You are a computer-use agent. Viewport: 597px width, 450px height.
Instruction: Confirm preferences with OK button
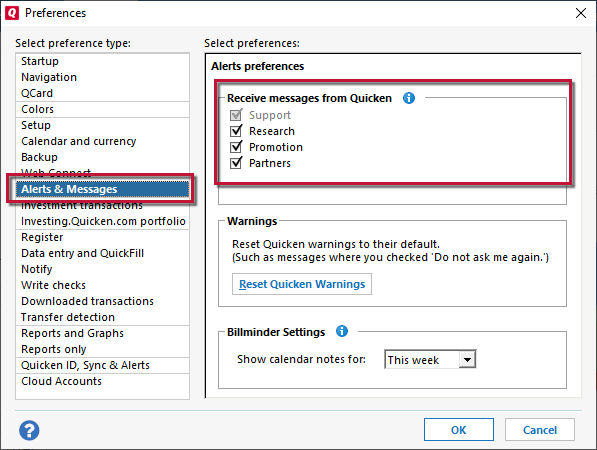click(x=459, y=430)
